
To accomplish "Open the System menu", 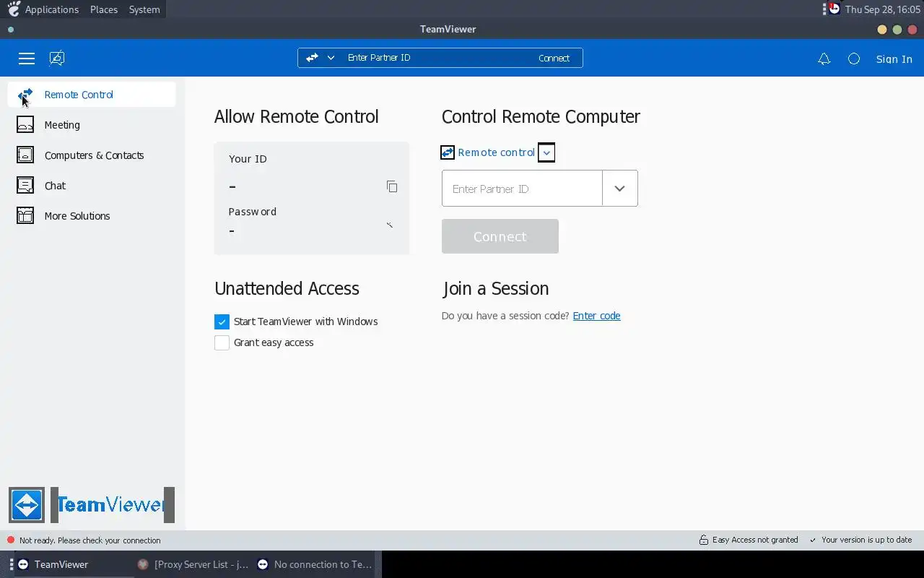I will click(144, 9).
